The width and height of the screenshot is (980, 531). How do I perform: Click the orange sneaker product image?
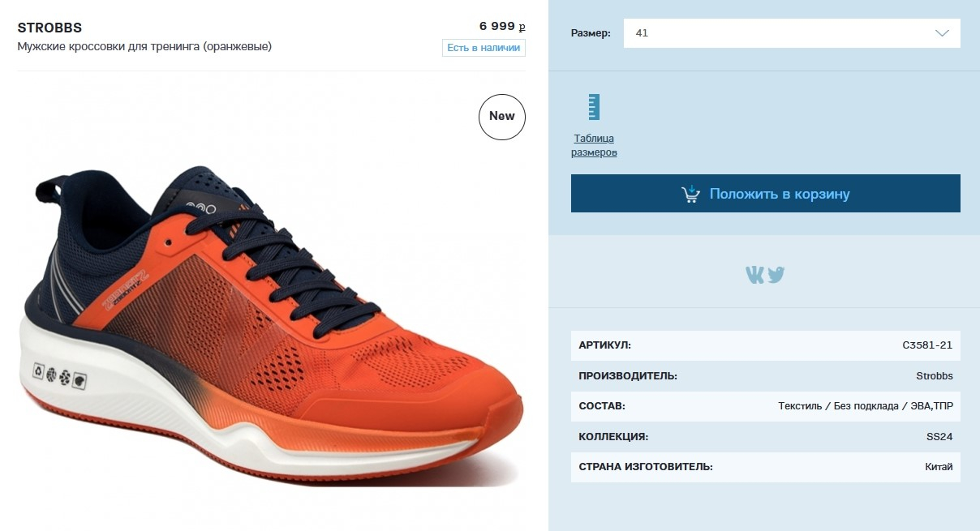271,324
